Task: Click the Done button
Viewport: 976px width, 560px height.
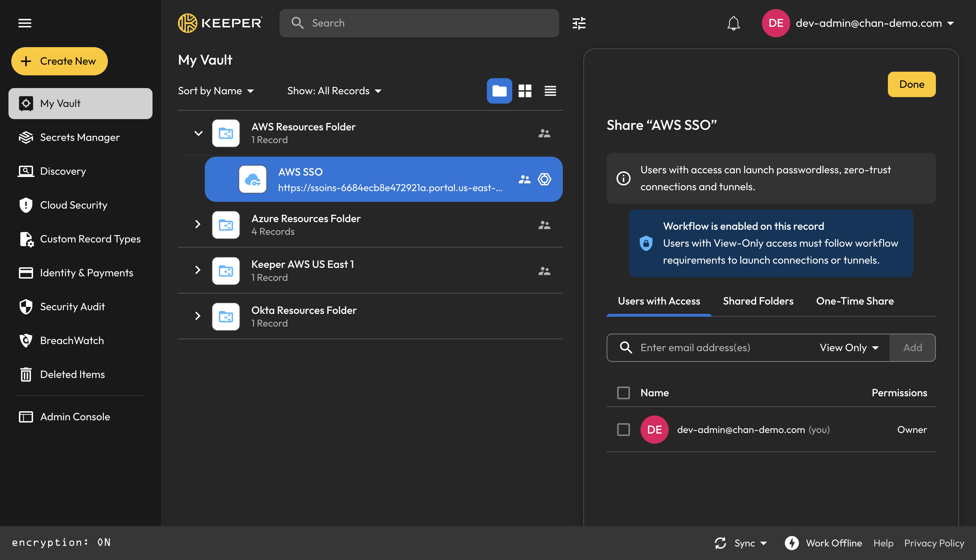Action: pyautogui.click(x=911, y=84)
